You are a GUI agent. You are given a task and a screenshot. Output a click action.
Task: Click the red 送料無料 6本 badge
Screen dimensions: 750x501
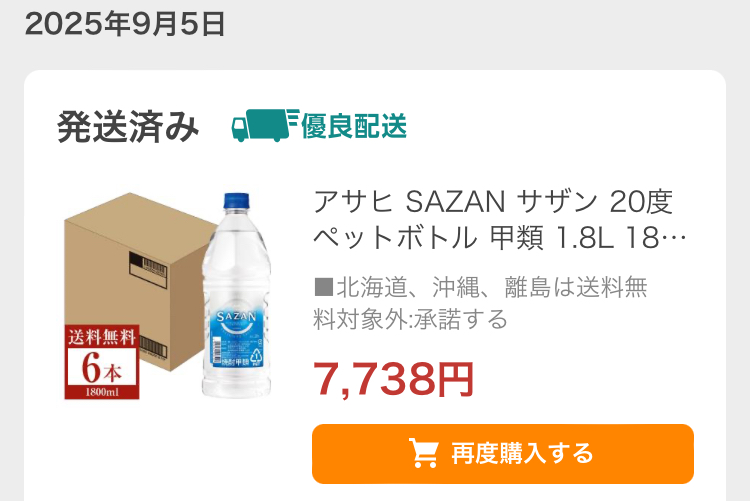coord(102,362)
